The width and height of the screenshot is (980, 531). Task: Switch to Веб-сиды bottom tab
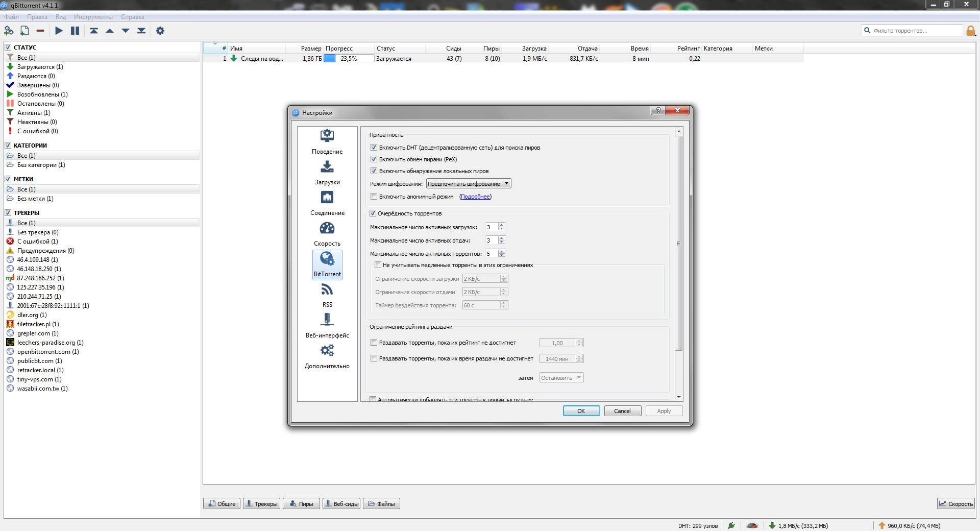(341, 504)
